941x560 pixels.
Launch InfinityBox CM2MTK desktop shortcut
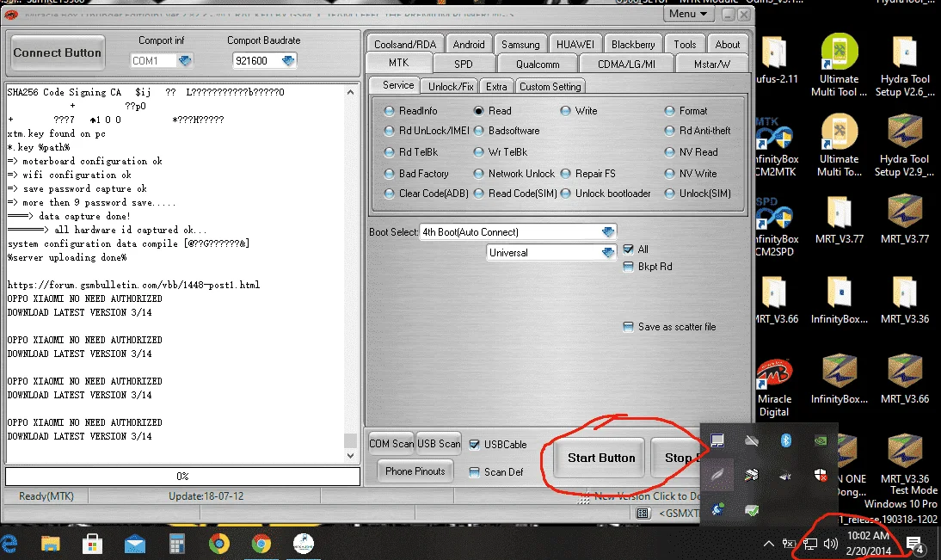coord(775,147)
